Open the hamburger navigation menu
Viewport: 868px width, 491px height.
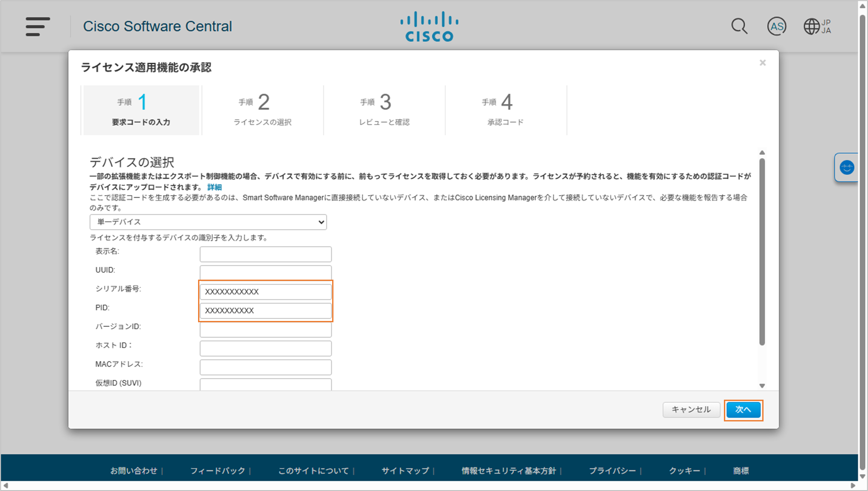point(37,27)
